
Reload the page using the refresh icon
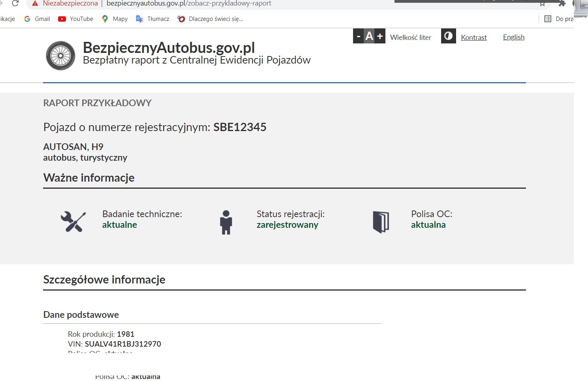pos(15,4)
